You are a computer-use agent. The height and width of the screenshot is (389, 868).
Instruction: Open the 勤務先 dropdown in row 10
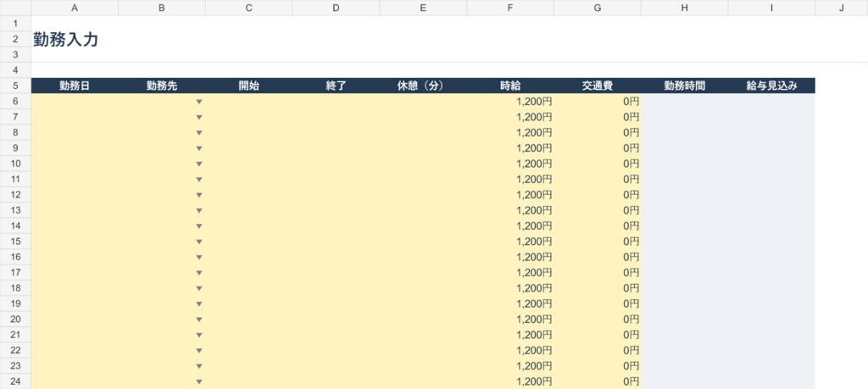point(199,164)
